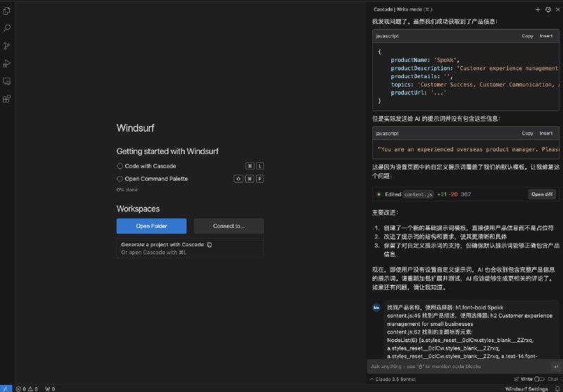Open the Explorer view in activity bar
Screen dimensions: 563x392
click(6, 11)
